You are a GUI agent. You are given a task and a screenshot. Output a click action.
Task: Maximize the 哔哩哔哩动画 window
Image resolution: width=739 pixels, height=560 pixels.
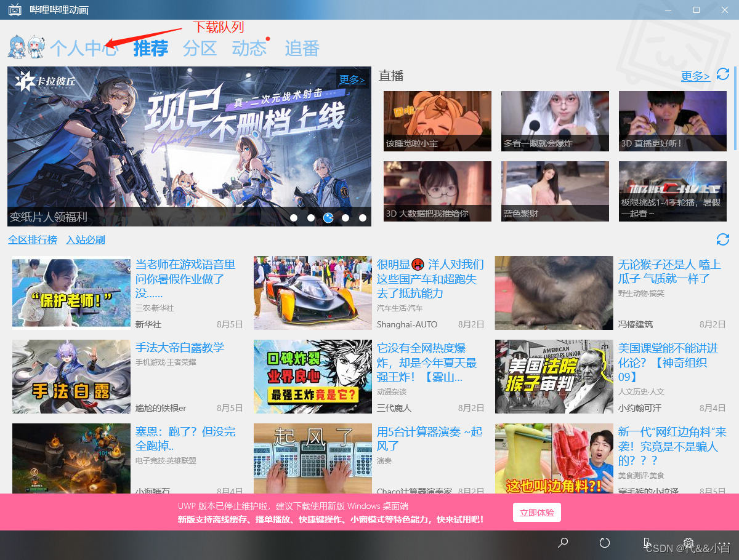(696, 10)
